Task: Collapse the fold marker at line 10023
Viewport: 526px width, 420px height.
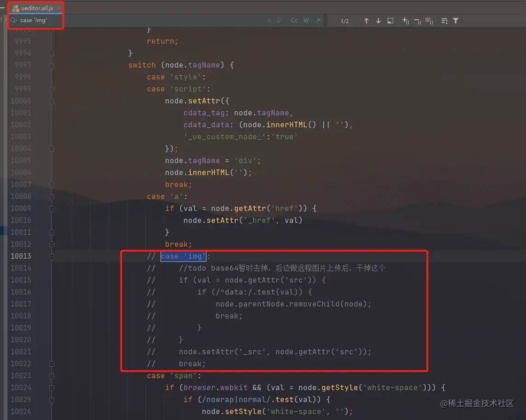Action: coord(51,376)
